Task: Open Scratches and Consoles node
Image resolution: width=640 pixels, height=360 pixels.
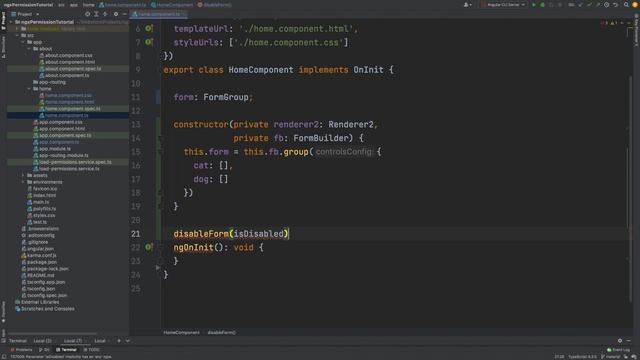Action: [44, 309]
